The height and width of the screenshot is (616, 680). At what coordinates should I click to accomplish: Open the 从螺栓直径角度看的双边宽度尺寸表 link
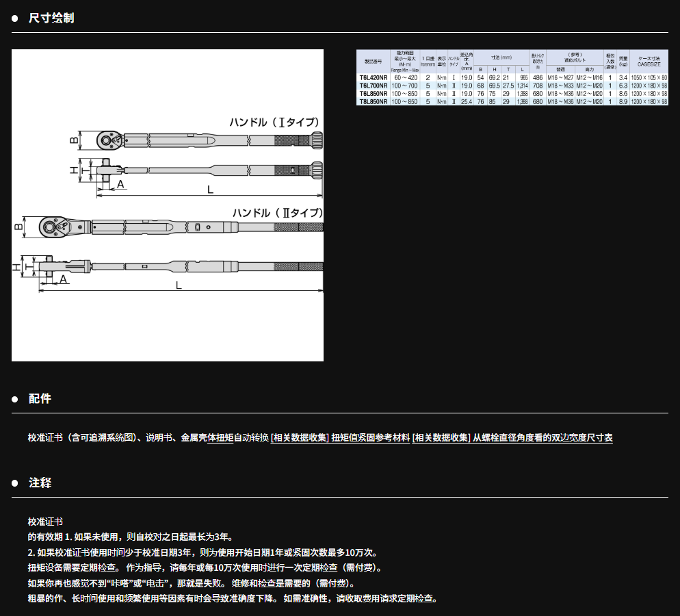coord(542,438)
